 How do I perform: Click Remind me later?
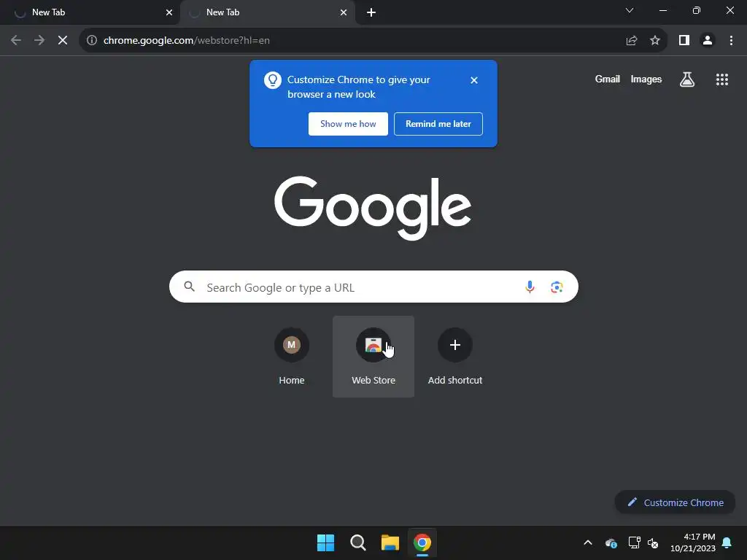click(x=438, y=124)
